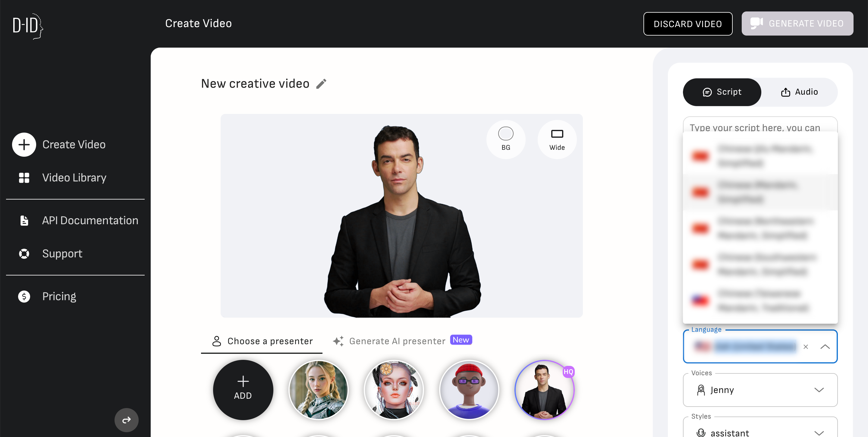
Task: Expand the Voices dropdown showing Jenny
Action: click(760, 390)
